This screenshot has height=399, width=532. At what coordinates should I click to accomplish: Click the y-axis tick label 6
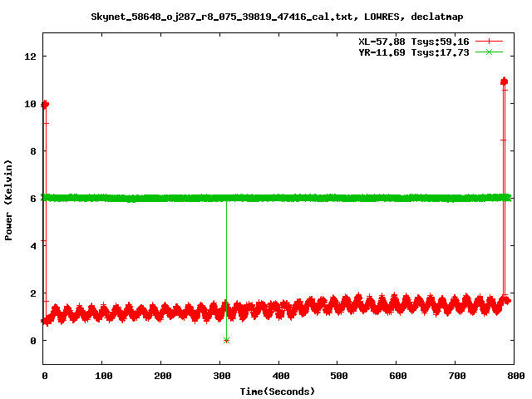pos(33,199)
